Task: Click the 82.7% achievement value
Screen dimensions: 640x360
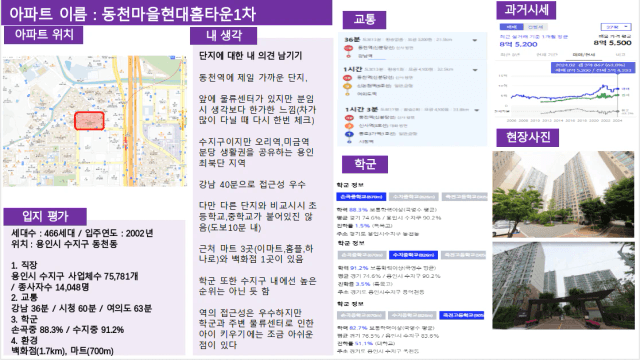Action: pos(358,328)
